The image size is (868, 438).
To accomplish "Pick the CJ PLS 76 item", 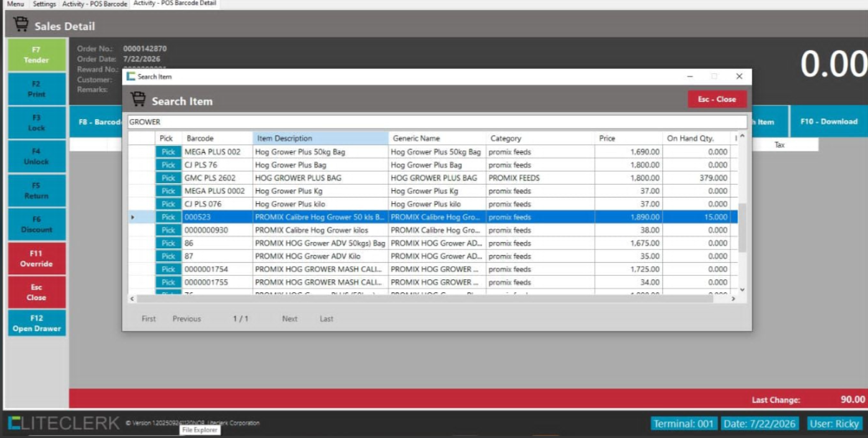I will pyautogui.click(x=168, y=164).
